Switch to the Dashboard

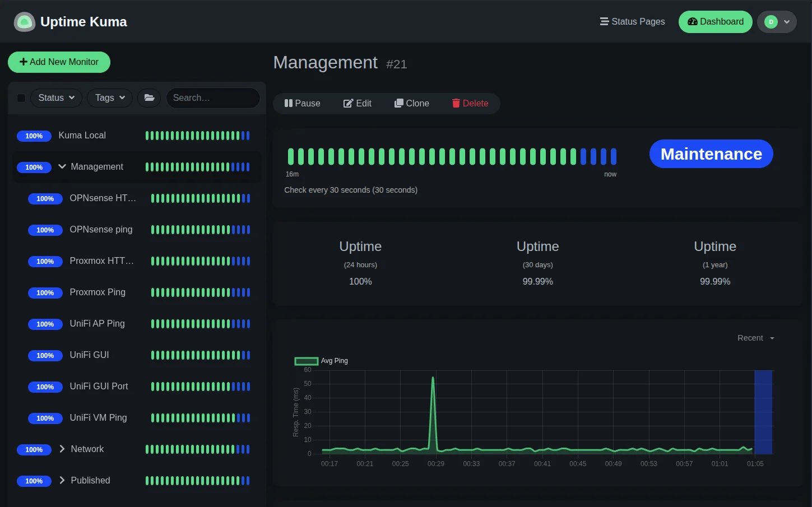pyautogui.click(x=716, y=21)
